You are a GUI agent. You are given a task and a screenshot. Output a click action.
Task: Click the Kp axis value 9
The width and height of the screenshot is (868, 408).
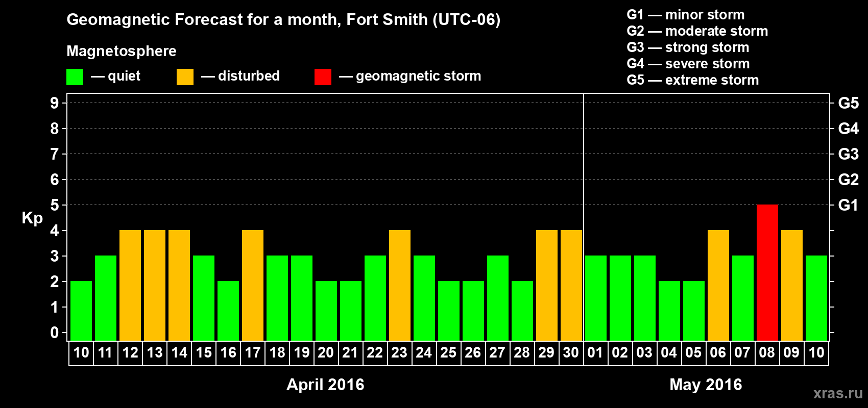pyautogui.click(x=55, y=103)
